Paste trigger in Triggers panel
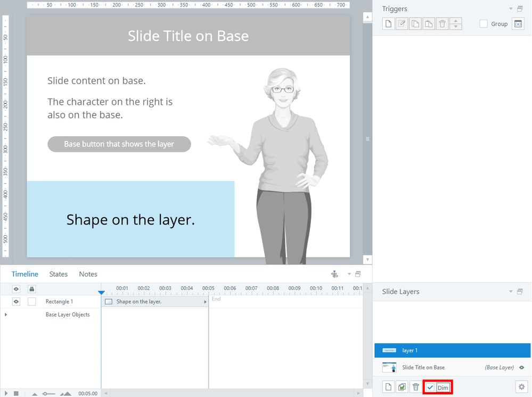Image resolution: width=532 pixels, height=397 pixels. (x=429, y=24)
